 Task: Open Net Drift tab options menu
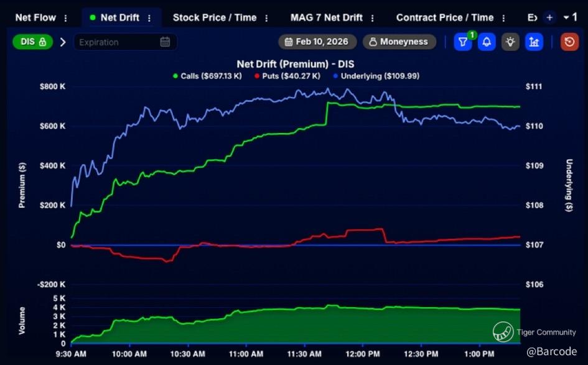(x=149, y=18)
